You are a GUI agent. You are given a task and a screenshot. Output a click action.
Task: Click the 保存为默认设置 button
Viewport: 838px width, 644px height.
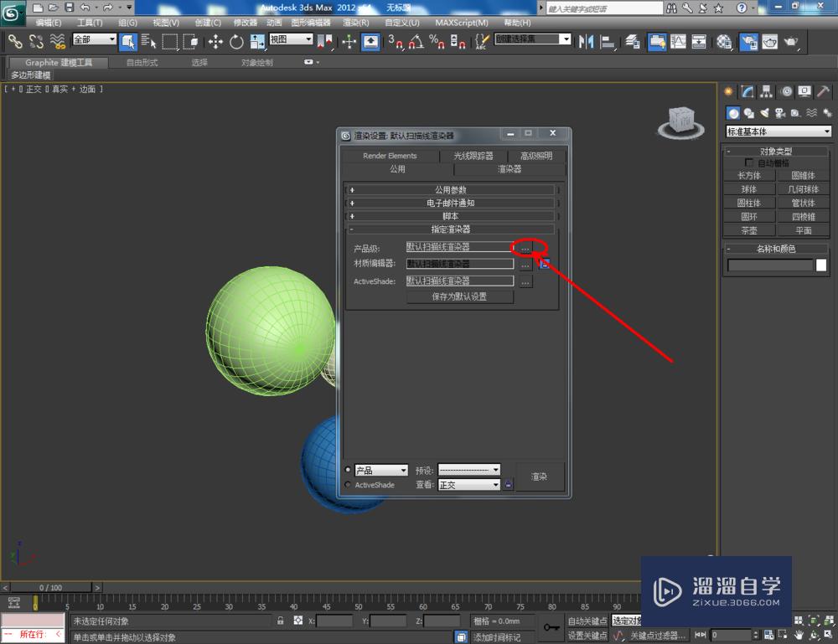pyautogui.click(x=459, y=297)
